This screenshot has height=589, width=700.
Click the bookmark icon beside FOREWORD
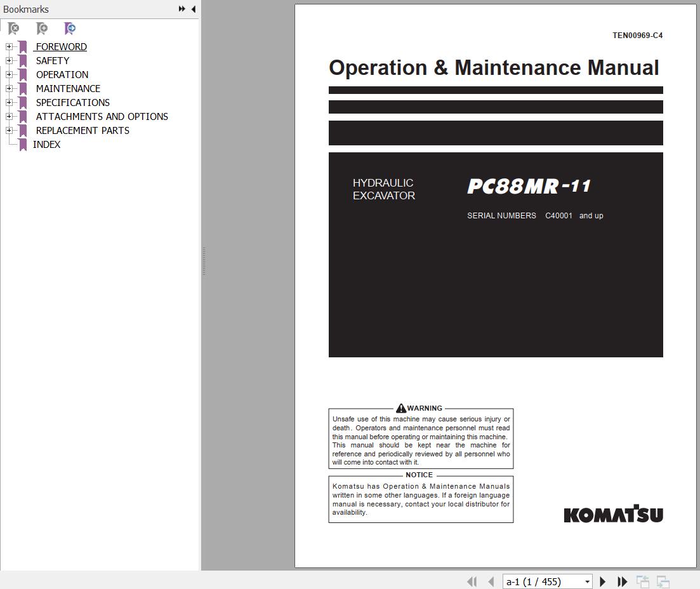23,47
